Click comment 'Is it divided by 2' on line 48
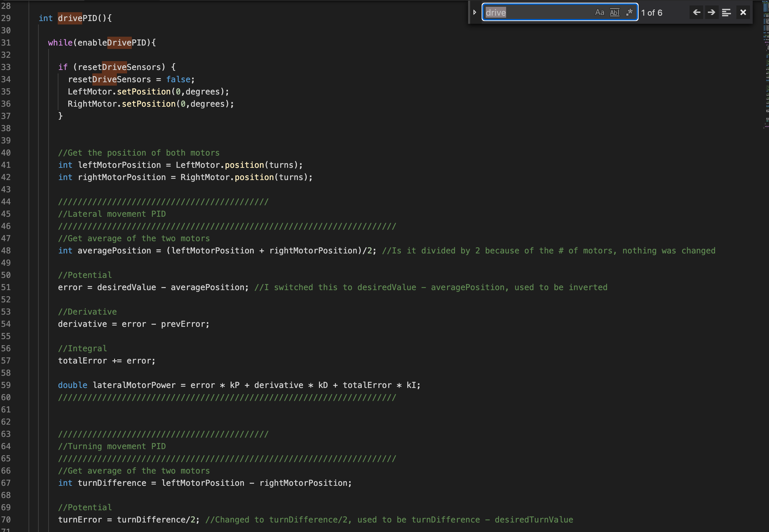The width and height of the screenshot is (769, 532). [x=436, y=250]
